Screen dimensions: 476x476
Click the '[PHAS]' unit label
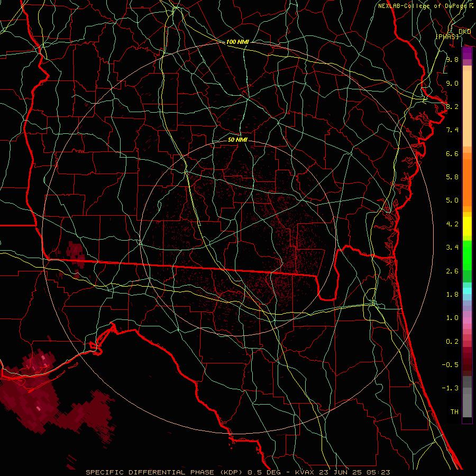pyautogui.click(x=447, y=36)
